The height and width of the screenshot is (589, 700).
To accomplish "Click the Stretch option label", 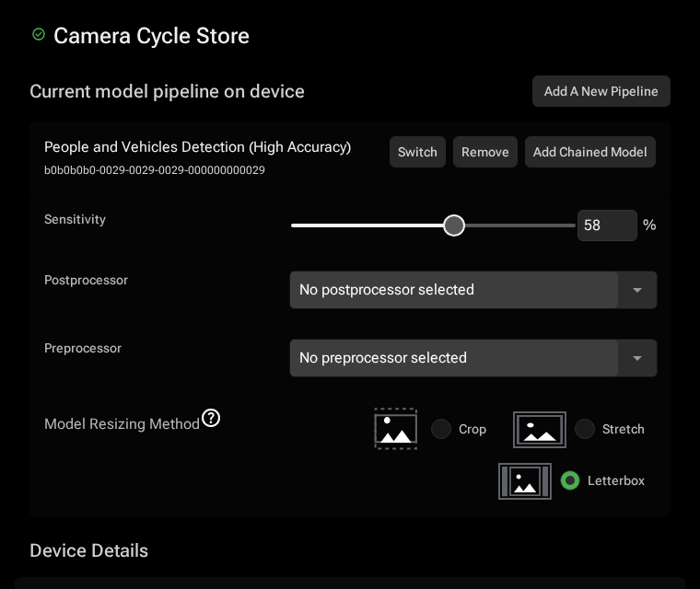I will point(624,429).
